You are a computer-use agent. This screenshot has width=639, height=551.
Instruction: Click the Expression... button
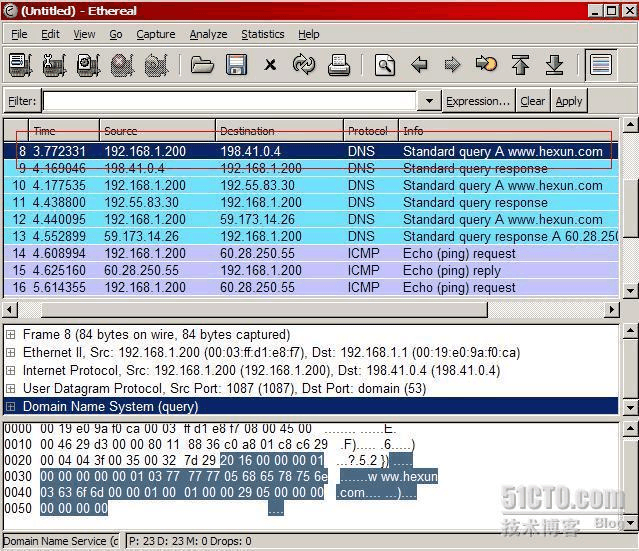coord(478,101)
